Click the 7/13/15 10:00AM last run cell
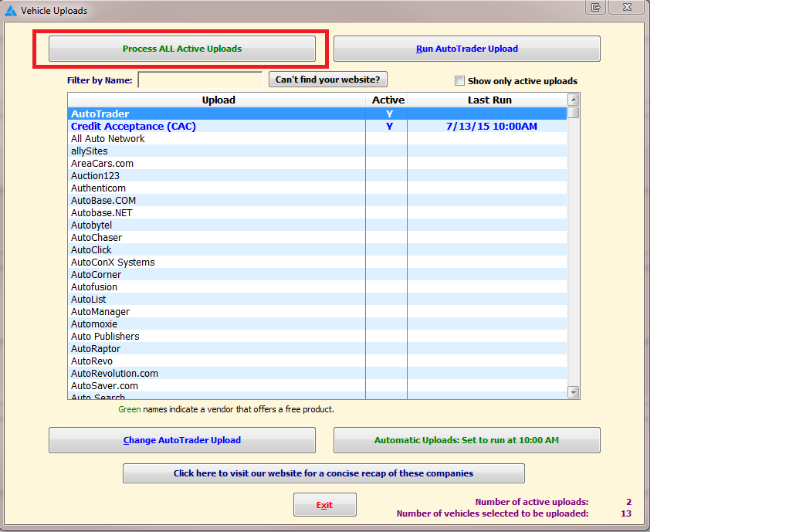 click(487, 126)
